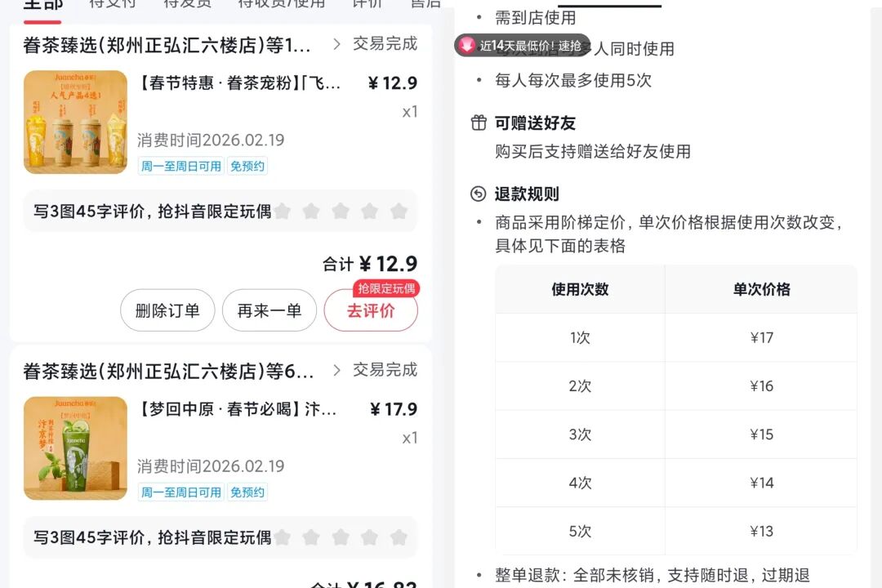The width and height of the screenshot is (882, 588).
Task: Select third star for the ¥12.9 order
Action: (341, 212)
